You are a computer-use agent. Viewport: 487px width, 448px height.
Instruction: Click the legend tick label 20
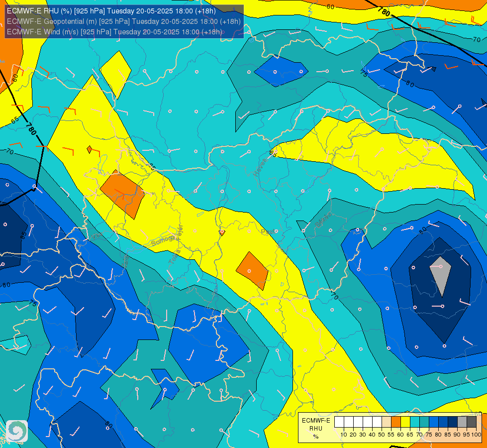[354, 435]
